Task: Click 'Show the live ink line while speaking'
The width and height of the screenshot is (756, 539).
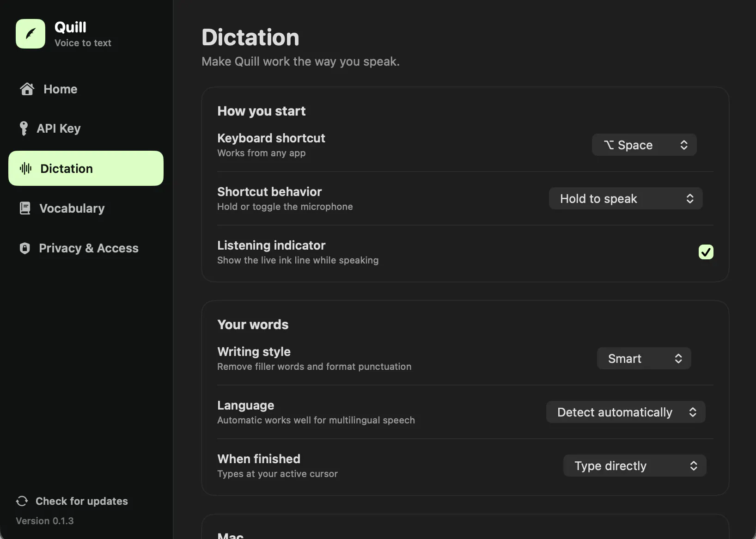Action: pos(298,260)
